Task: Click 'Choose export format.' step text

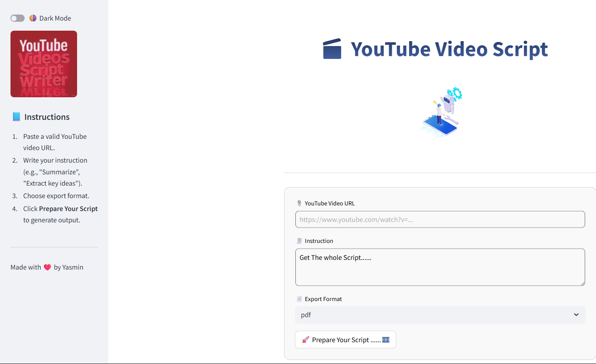Action: coord(56,196)
